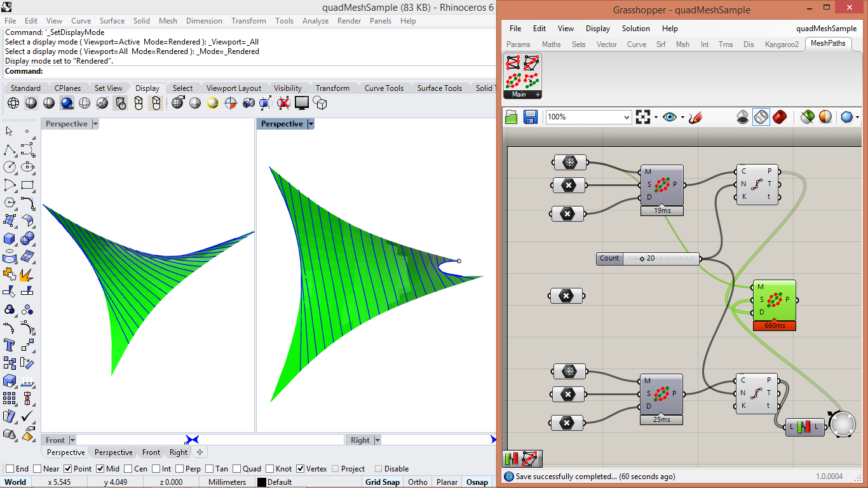This screenshot has width=868, height=488.
Task: Click the red-green arrow MeshPaths component icon
Action: click(532, 81)
